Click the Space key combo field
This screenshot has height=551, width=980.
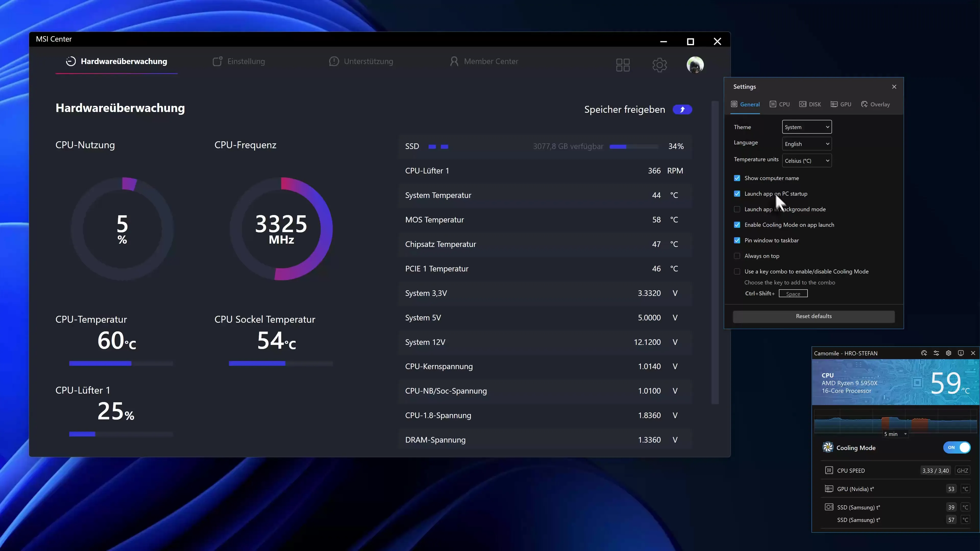click(793, 294)
